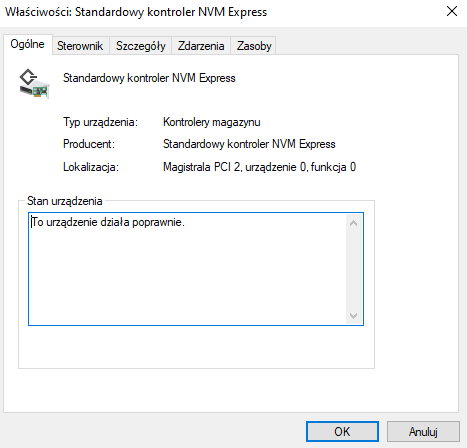Viewport: 467px width, 448px height.
Task: Select the Ogólne tab
Action: pyautogui.click(x=28, y=44)
